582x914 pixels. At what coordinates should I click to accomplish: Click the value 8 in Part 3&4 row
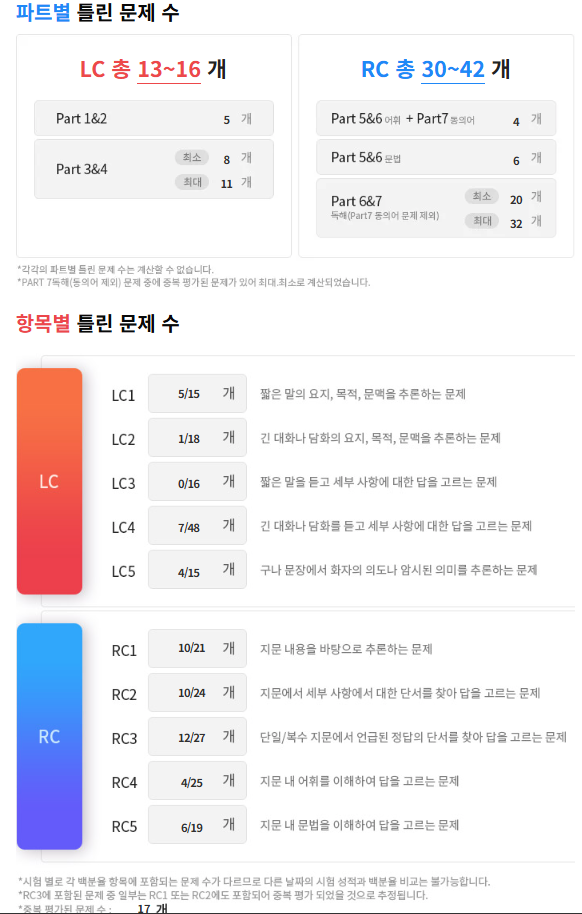(226, 159)
